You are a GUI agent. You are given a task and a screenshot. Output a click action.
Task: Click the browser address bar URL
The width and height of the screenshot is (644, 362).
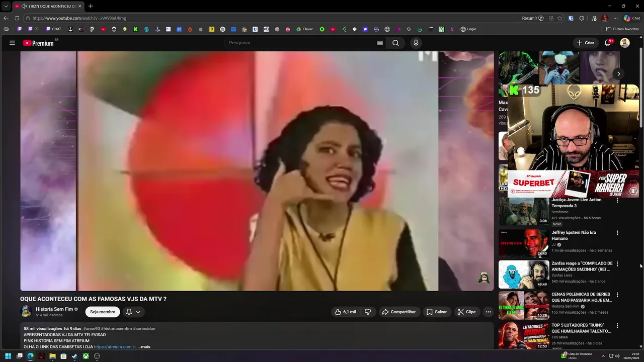tap(79, 18)
